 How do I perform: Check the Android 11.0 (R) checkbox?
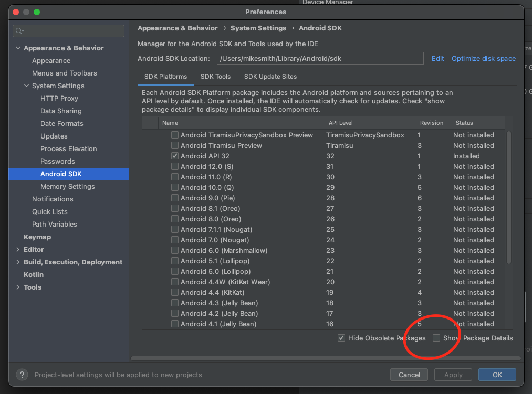(x=175, y=177)
